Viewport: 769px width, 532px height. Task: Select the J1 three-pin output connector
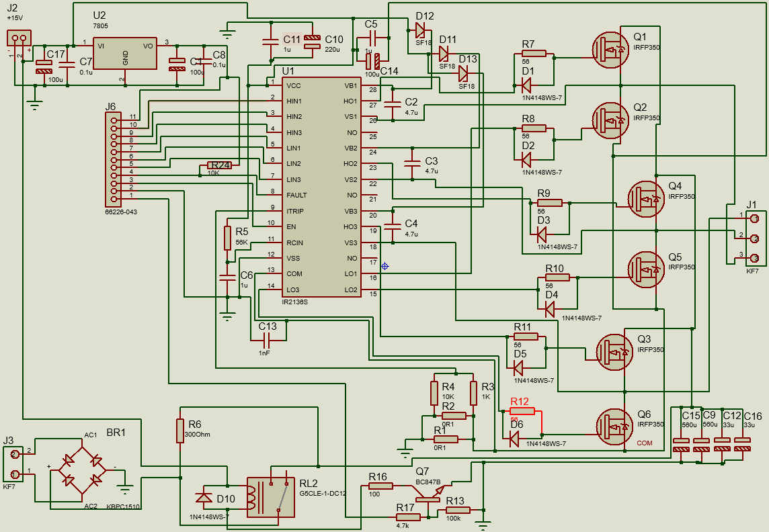[x=756, y=238]
